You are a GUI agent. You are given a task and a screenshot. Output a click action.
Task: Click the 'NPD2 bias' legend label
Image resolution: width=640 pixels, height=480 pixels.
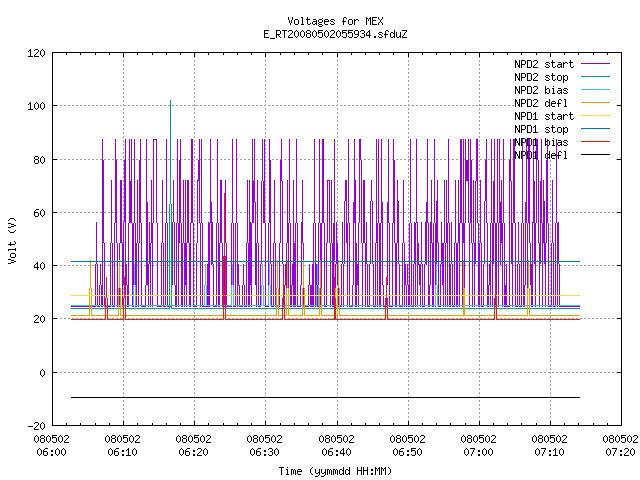point(541,90)
